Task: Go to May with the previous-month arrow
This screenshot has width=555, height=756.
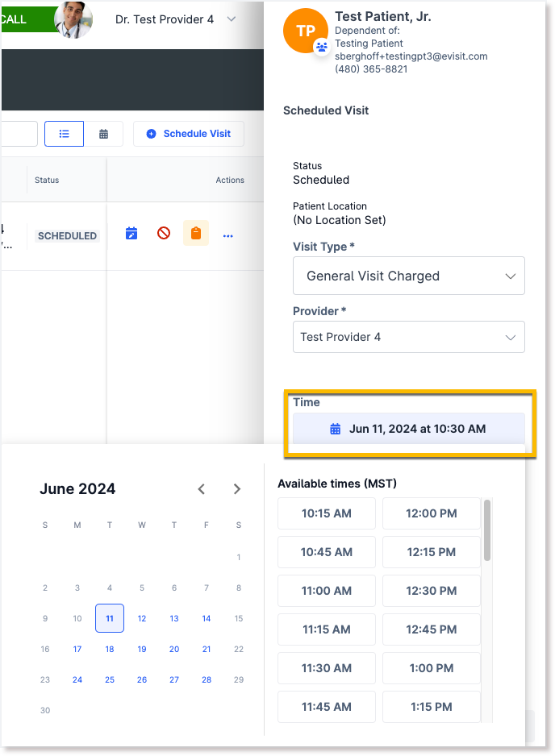Action: tap(201, 488)
